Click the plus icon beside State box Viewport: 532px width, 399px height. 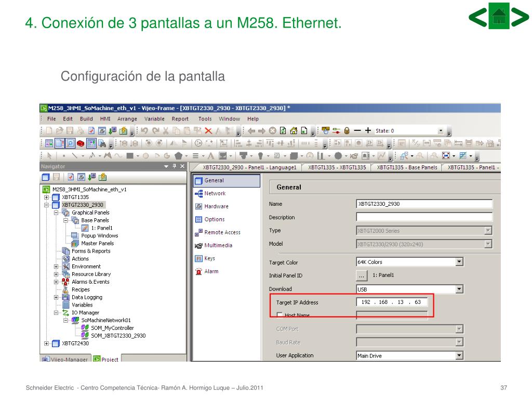[x=368, y=130]
